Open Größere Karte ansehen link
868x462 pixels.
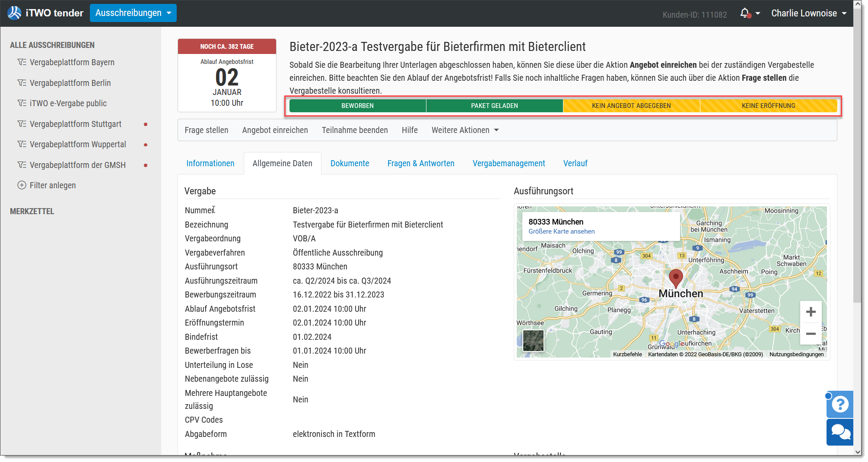561,231
